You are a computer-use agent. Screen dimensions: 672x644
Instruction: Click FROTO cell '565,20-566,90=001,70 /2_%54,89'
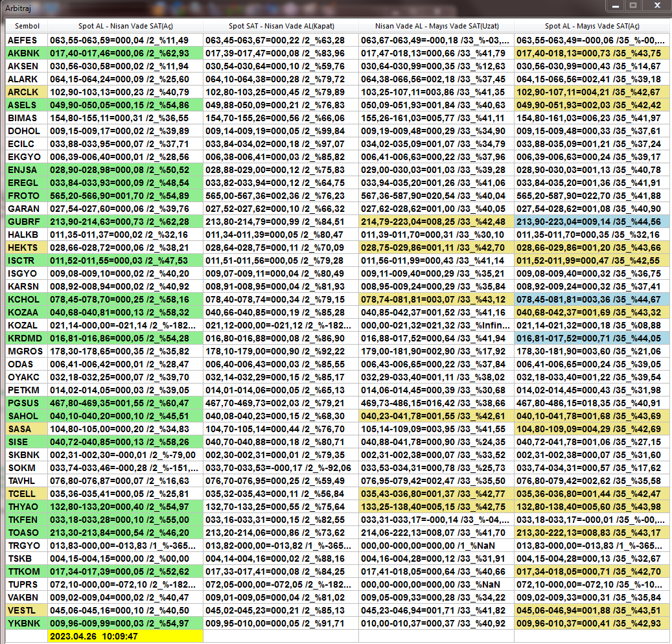(125, 196)
